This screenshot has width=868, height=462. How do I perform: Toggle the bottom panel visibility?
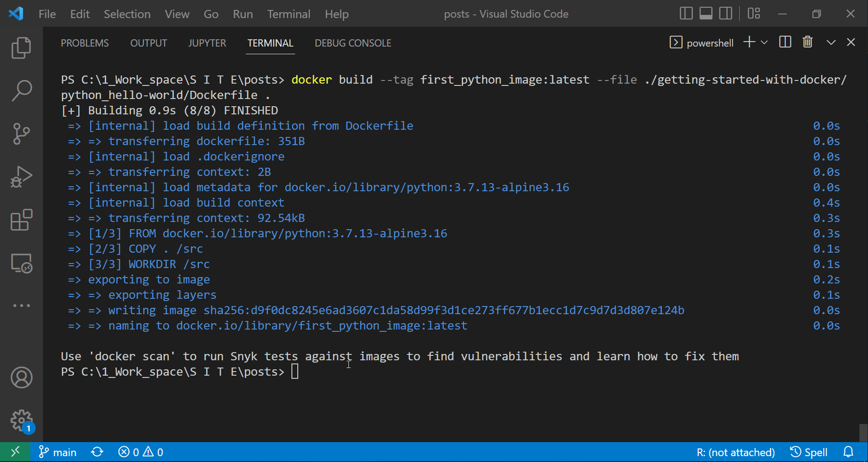705,14
